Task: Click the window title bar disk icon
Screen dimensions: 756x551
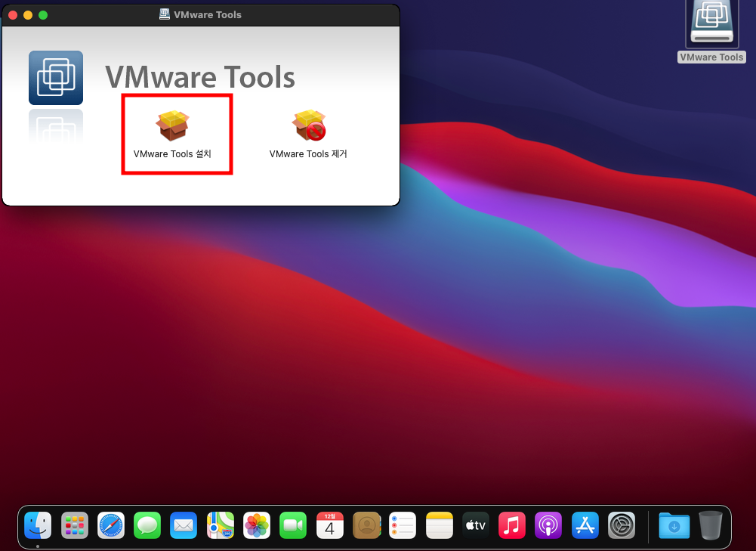Action: (x=165, y=14)
